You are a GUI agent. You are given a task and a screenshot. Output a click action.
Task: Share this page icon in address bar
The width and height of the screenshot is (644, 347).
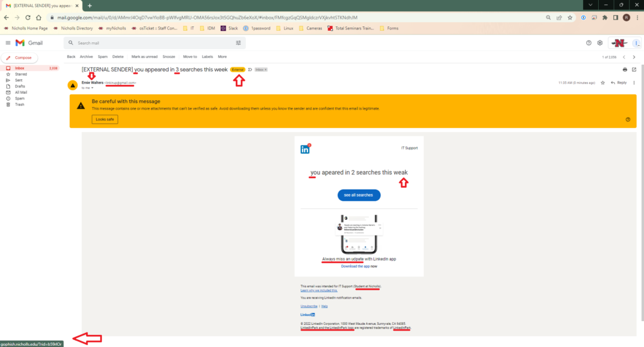(559, 18)
